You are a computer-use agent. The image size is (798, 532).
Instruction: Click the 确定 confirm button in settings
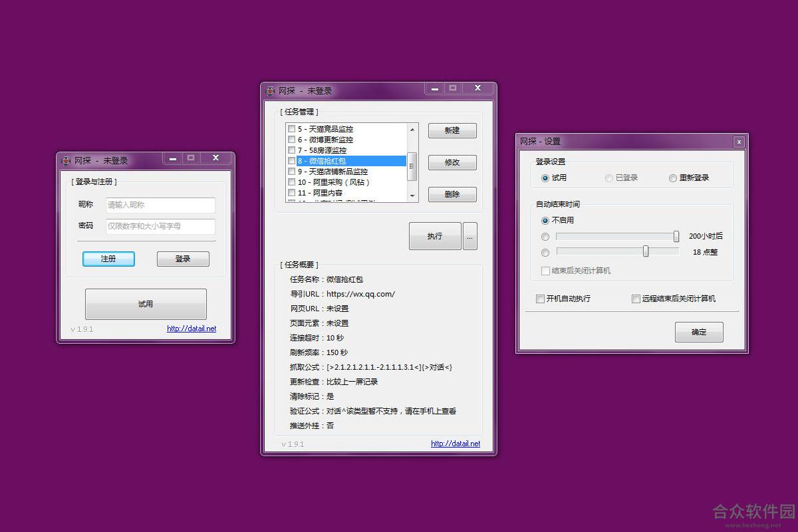[x=699, y=332]
